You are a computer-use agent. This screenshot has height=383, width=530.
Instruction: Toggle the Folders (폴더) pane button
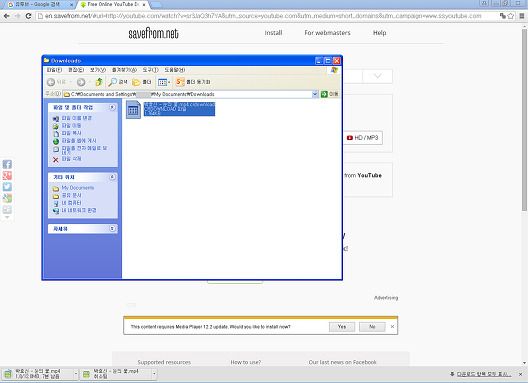pyautogui.click(x=141, y=82)
